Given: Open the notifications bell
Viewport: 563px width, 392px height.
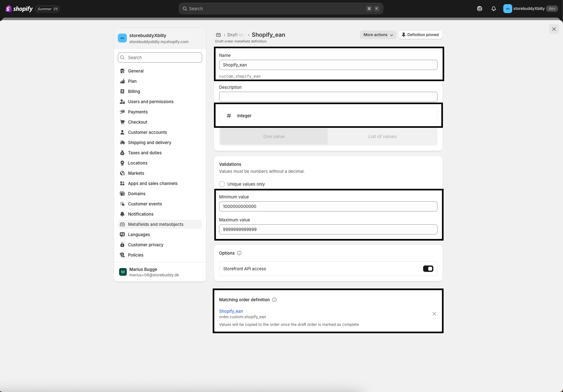Looking at the screenshot, I should (493, 9).
